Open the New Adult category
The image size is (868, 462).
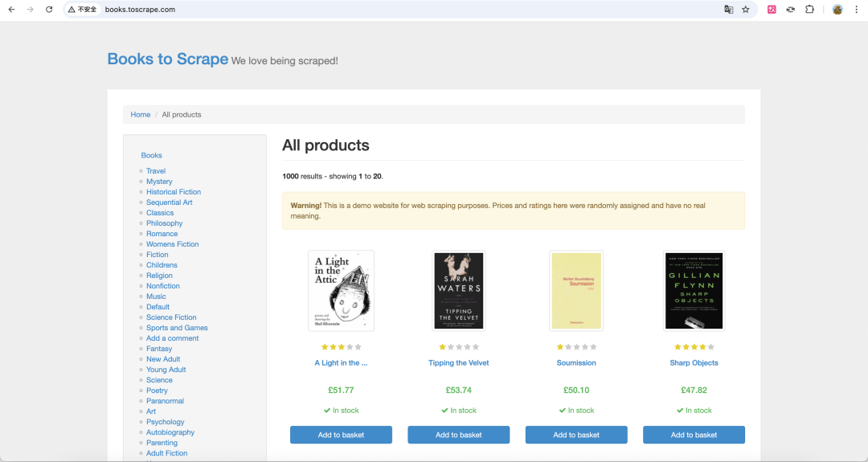pyautogui.click(x=163, y=359)
